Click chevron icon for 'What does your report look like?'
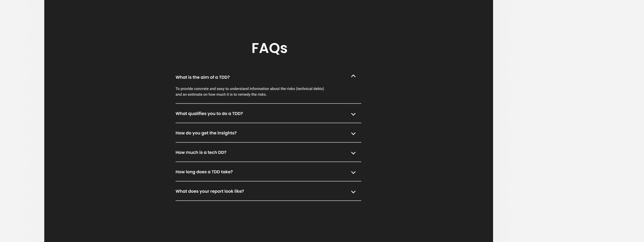 click(x=353, y=192)
